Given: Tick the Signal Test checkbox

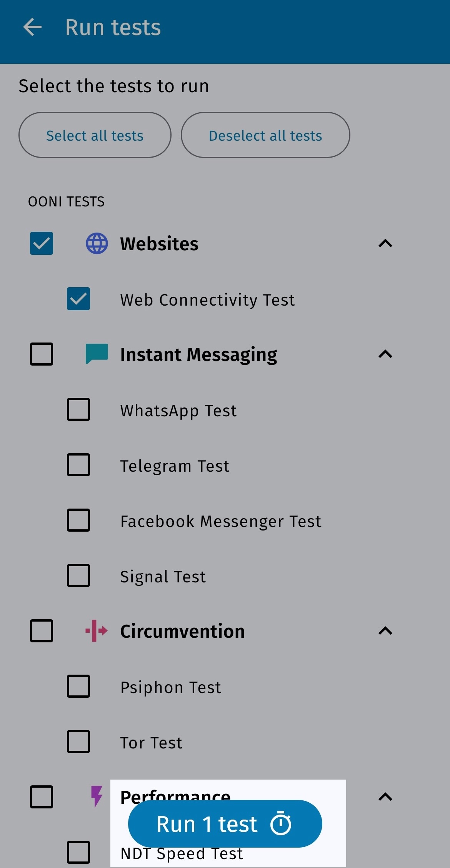Looking at the screenshot, I should [x=78, y=575].
